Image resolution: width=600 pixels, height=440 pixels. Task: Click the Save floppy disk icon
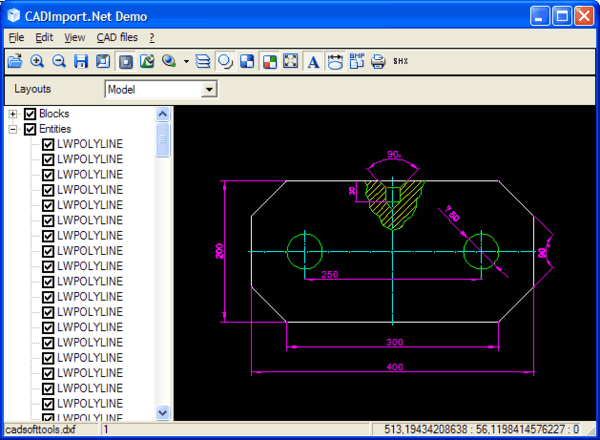click(x=81, y=62)
